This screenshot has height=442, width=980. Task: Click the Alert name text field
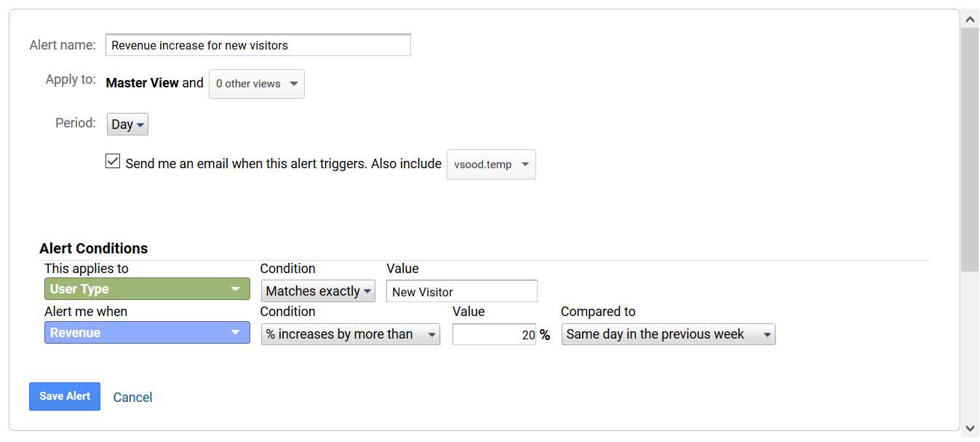point(258,44)
